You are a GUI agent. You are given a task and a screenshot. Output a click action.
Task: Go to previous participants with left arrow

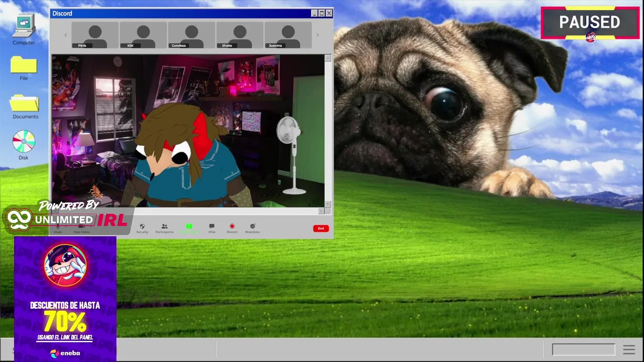[65, 35]
